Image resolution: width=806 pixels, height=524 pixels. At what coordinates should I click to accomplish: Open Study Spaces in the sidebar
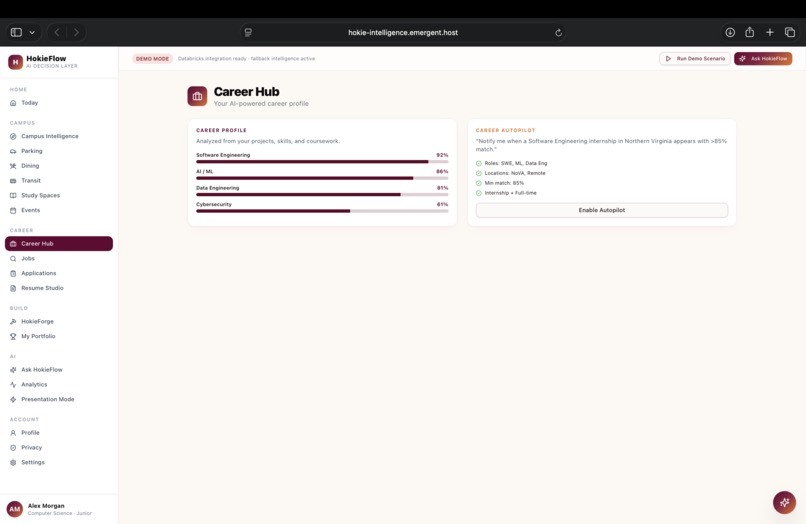[59, 195]
